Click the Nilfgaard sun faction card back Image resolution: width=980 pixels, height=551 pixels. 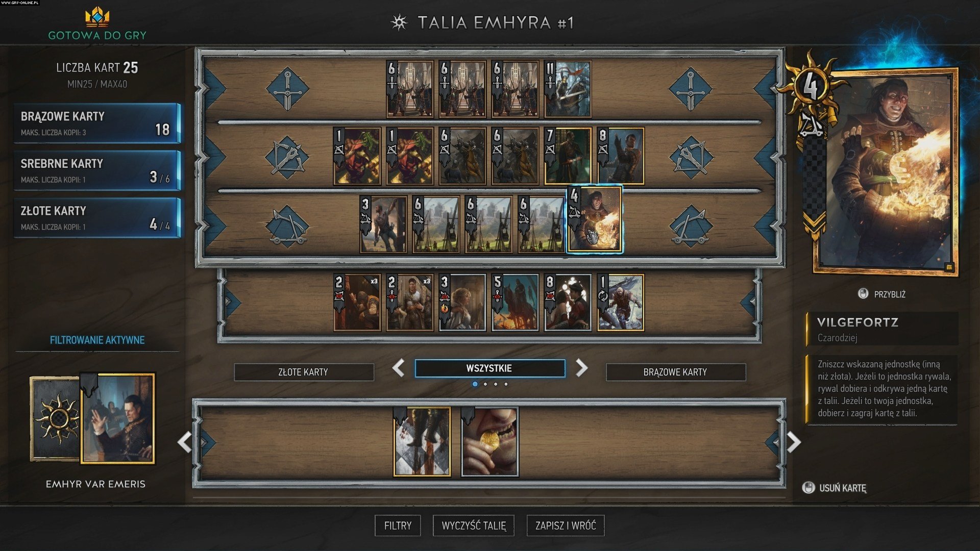56,418
